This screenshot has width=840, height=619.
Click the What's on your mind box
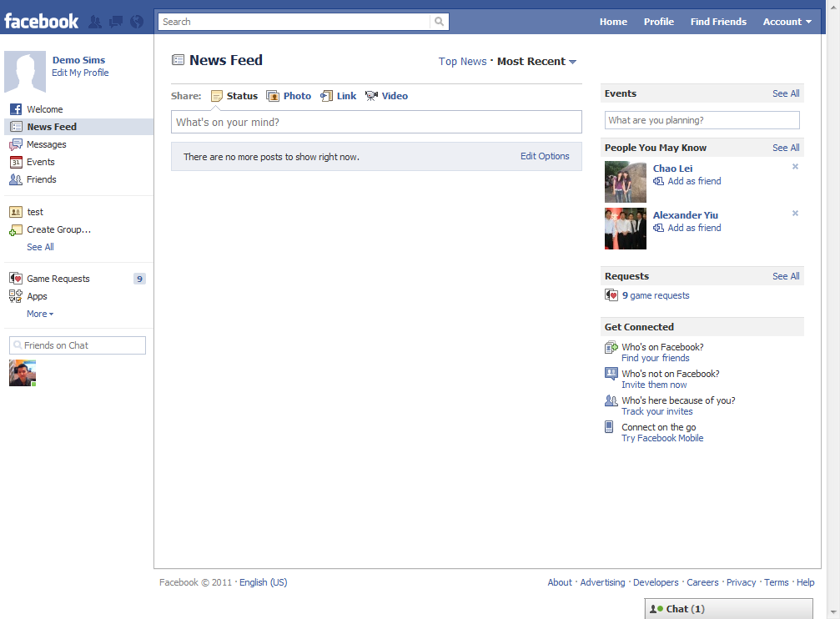[x=376, y=122]
